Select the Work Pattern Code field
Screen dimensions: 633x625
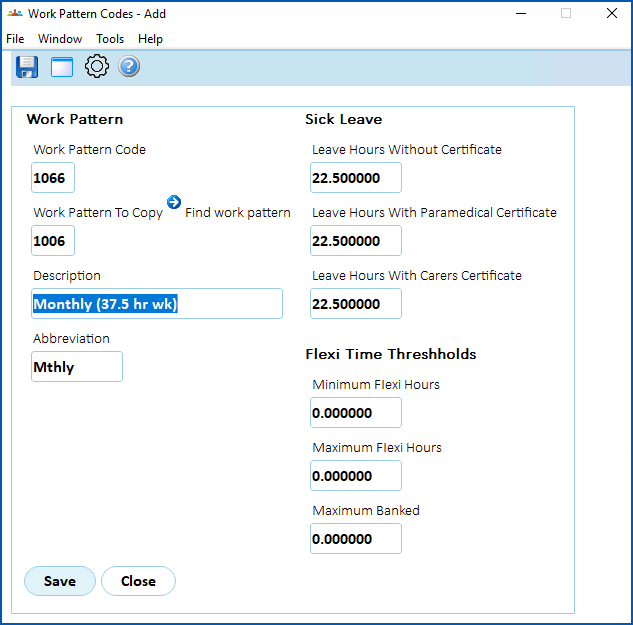(53, 178)
